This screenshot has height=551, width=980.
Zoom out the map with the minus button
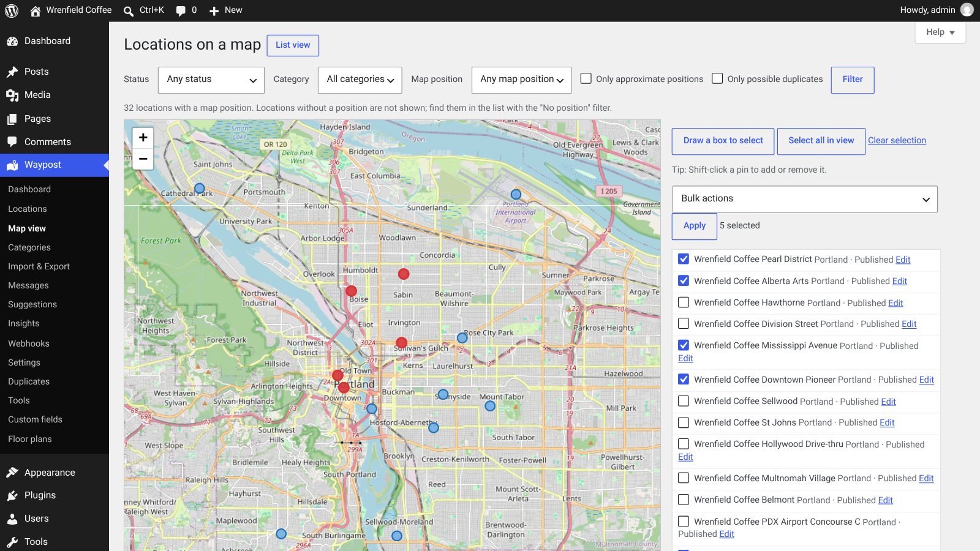pyautogui.click(x=143, y=159)
